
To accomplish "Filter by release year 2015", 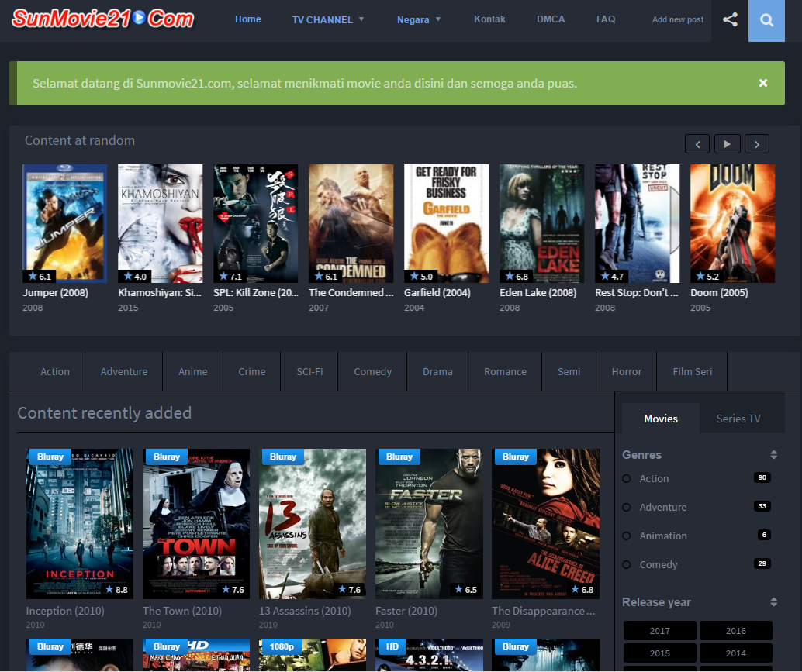I will [x=660, y=653].
